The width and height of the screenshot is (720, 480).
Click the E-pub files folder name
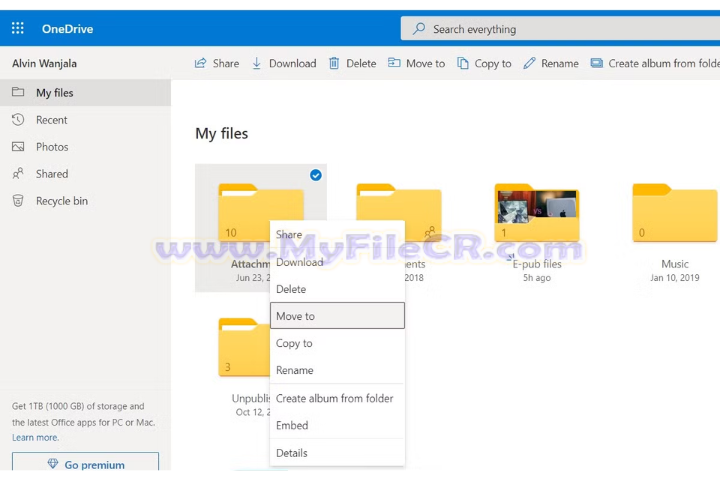click(x=537, y=264)
